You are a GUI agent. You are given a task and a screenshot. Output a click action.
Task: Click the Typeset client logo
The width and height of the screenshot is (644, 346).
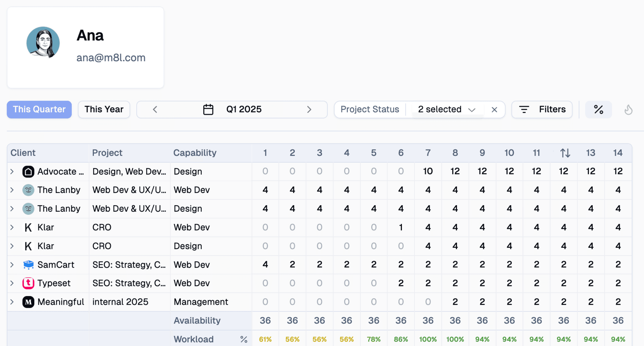tap(28, 283)
